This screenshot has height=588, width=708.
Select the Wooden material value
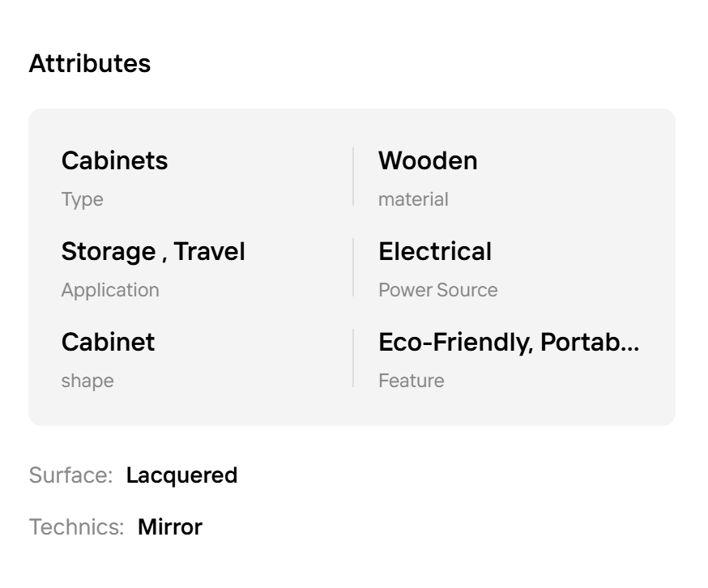tap(428, 160)
